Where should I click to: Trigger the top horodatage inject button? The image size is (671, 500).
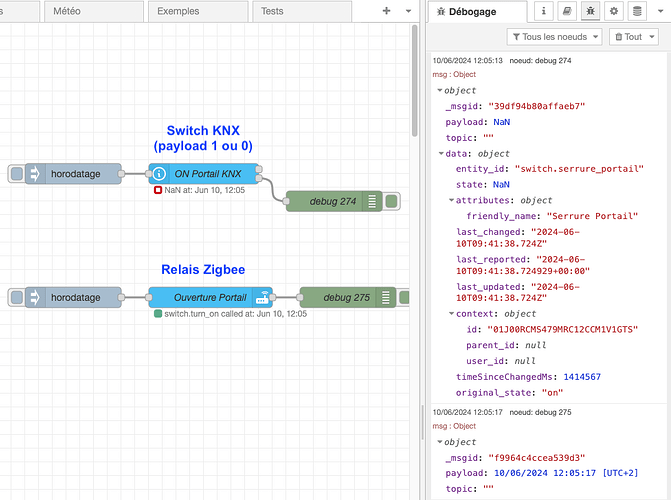[x=16, y=174]
